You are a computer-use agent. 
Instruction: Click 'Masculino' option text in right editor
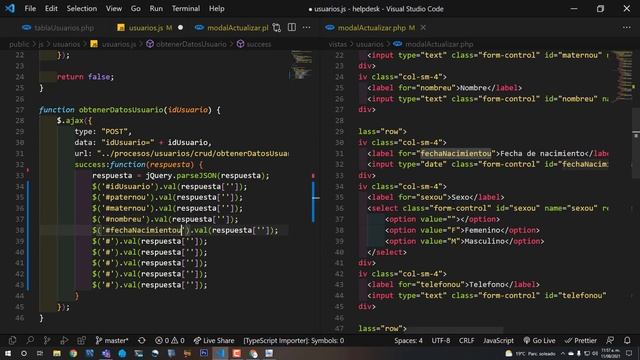pyautogui.click(x=484, y=241)
